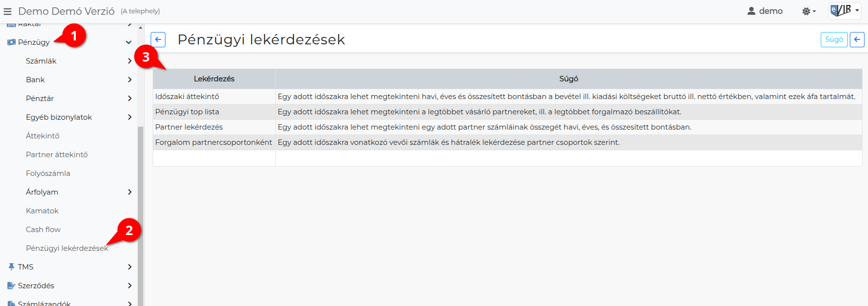Open Időszaki áttekintő query
The width and height of the screenshot is (868, 306).
tap(187, 97)
